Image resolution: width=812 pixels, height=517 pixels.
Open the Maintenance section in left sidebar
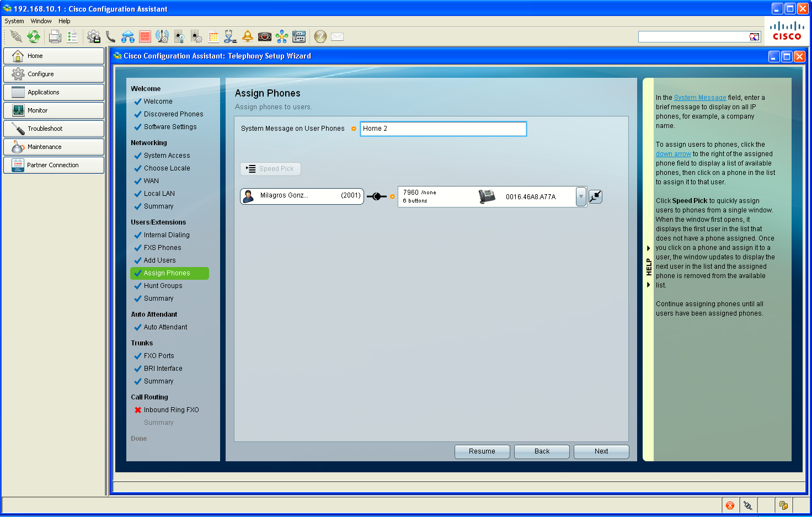[x=54, y=147]
